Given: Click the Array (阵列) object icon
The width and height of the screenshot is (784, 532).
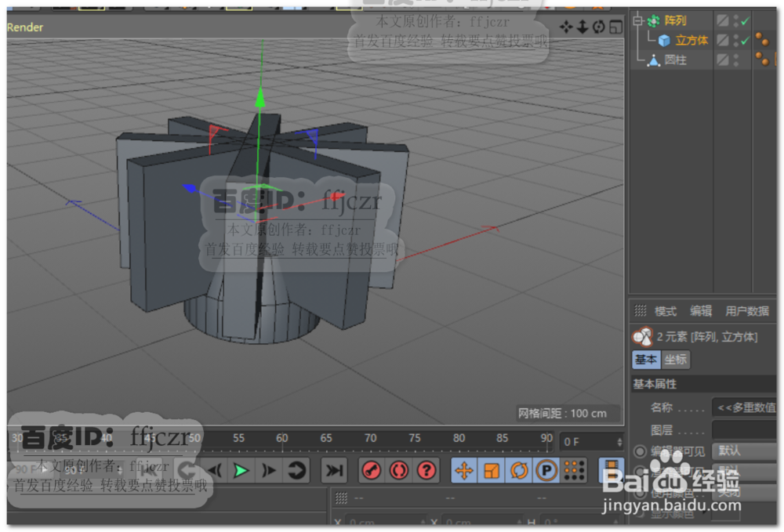Looking at the screenshot, I should point(653,21).
